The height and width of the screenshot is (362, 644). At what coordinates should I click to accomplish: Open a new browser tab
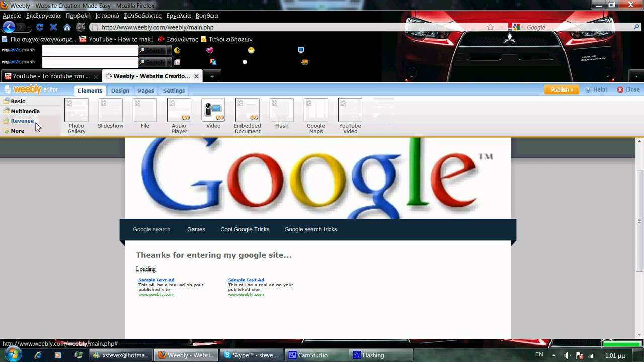click(212, 76)
